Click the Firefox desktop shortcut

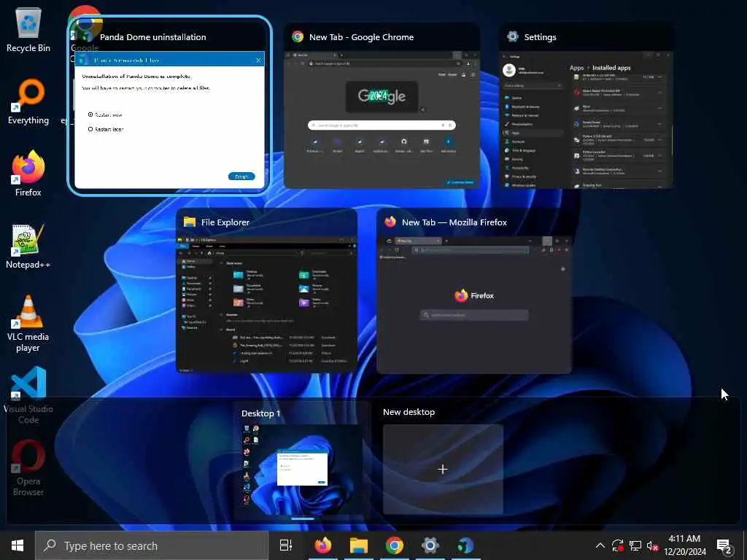(28, 174)
